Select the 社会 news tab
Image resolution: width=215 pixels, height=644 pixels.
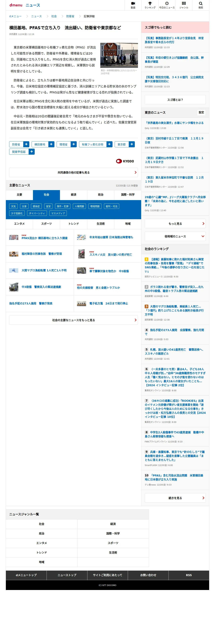[46, 195]
